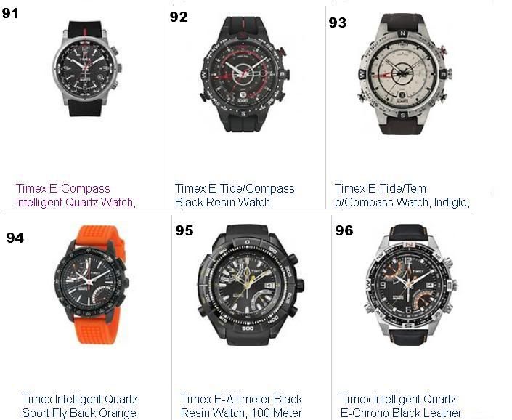The width and height of the screenshot is (512, 420).
Task: Click item number 92 label
Action: [x=179, y=17]
